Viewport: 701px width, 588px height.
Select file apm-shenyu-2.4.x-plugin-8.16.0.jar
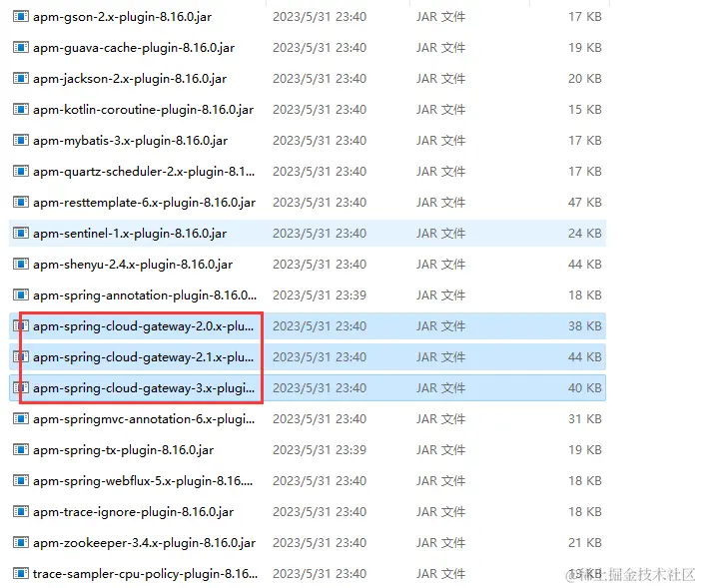[133, 265]
